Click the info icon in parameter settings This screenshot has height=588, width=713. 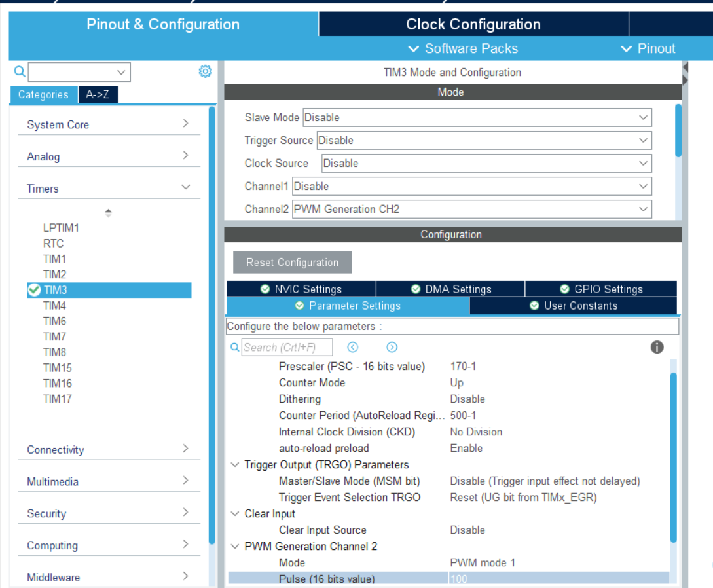657,347
